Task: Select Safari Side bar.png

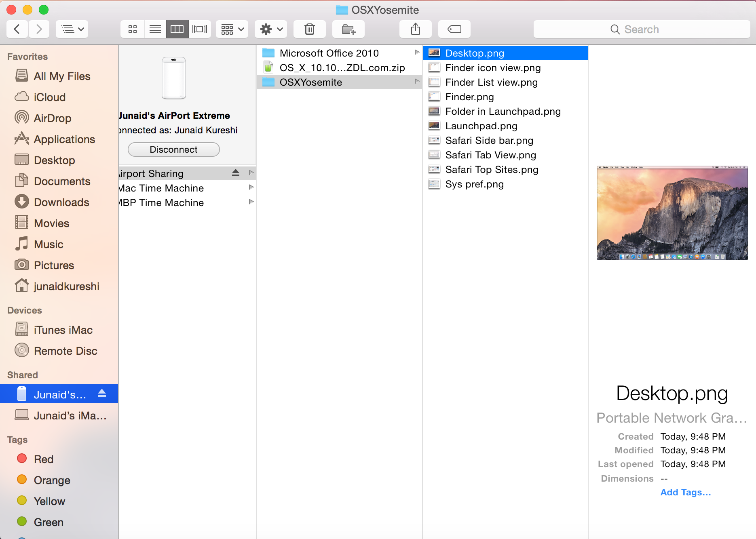Action: pyautogui.click(x=505, y=140)
